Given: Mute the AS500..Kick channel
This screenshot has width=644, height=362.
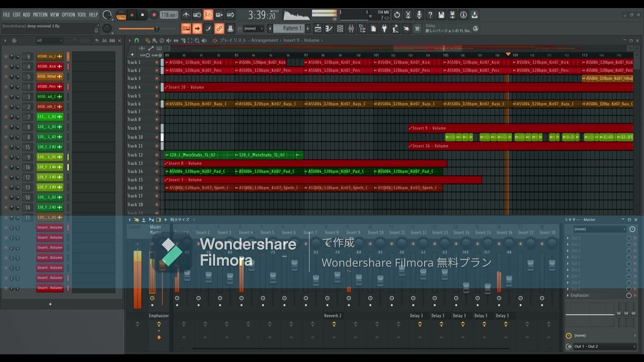Looking at the screenshot, I should pyautogui.click(x=6, y=66).
